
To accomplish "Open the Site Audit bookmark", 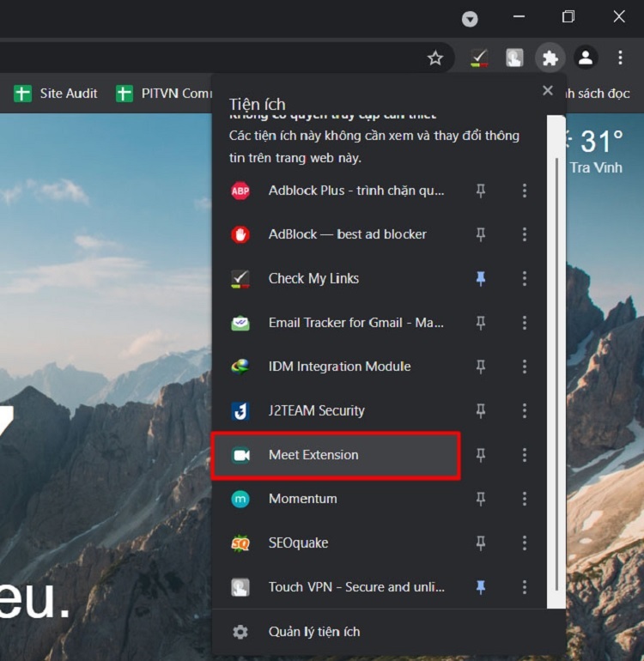I will pos(56,94).
